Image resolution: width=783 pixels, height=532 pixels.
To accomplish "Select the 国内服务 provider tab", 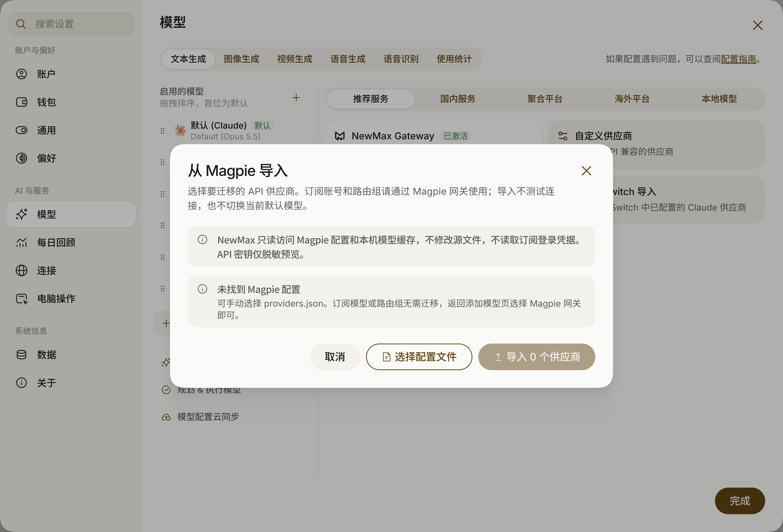I will pos(458,99).
